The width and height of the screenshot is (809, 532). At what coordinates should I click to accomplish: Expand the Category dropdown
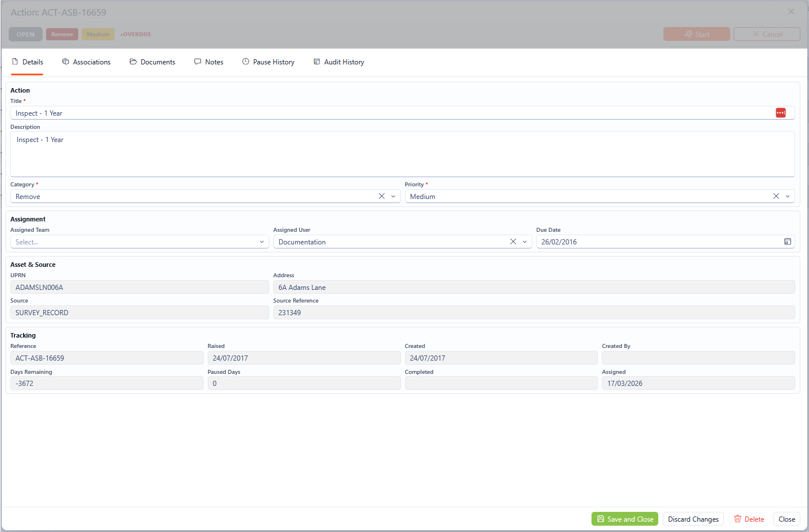(394, 196)
